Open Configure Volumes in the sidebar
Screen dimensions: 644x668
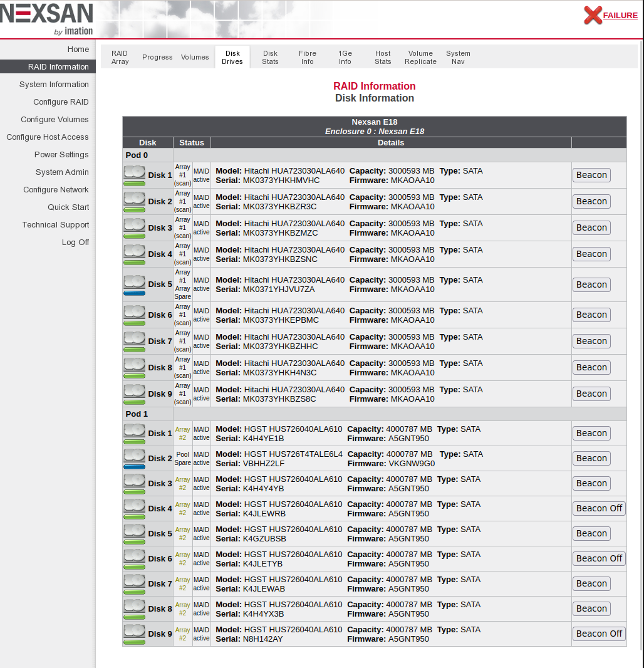(x=55, y=119)
